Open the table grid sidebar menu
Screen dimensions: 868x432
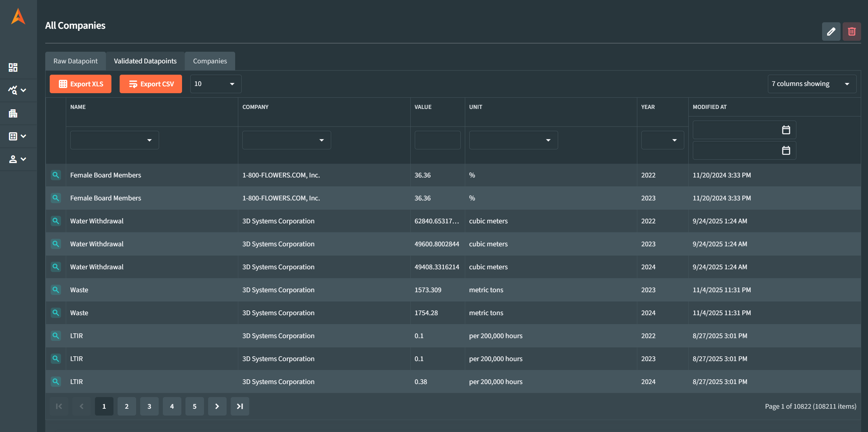click(17, 136)
